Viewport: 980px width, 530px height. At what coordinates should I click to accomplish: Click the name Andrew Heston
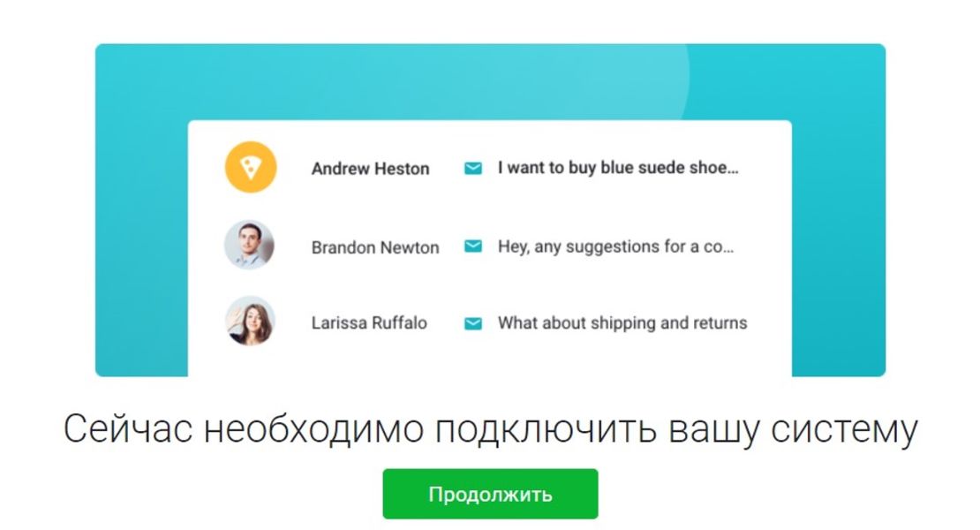(x=370, y=169)
